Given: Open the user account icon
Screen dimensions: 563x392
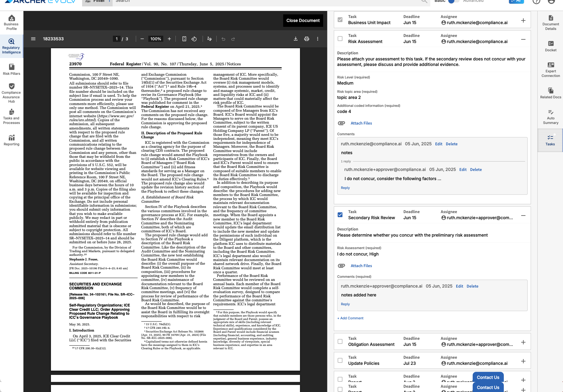Looking at the screenshot, I should click(551, 1).
